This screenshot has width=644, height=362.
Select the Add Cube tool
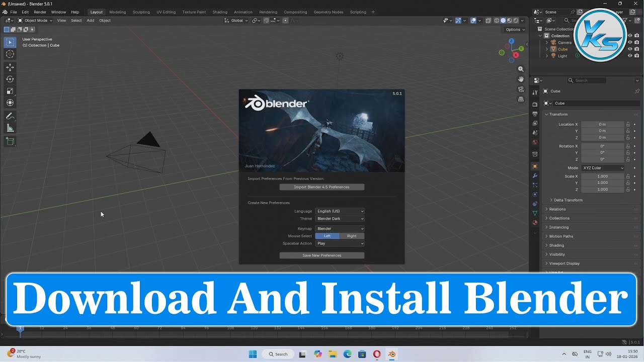click(10, 142)
